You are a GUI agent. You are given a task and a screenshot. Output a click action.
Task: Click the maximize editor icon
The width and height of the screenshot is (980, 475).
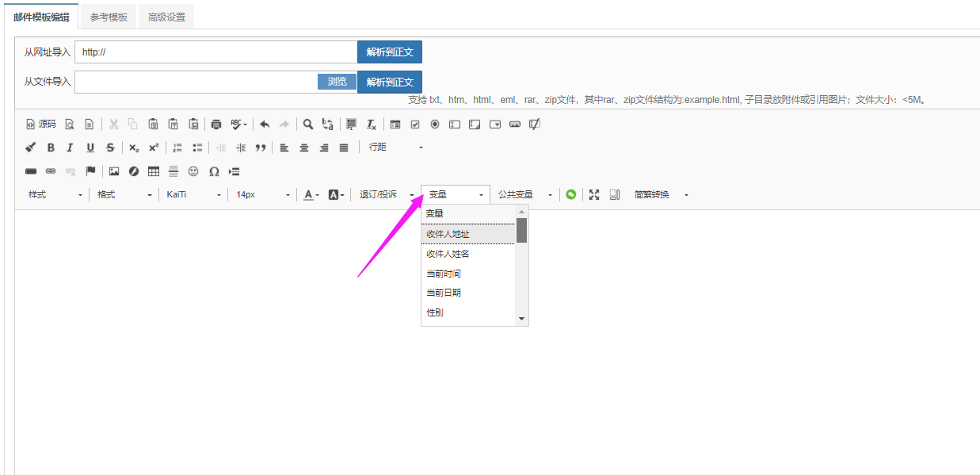594,194
